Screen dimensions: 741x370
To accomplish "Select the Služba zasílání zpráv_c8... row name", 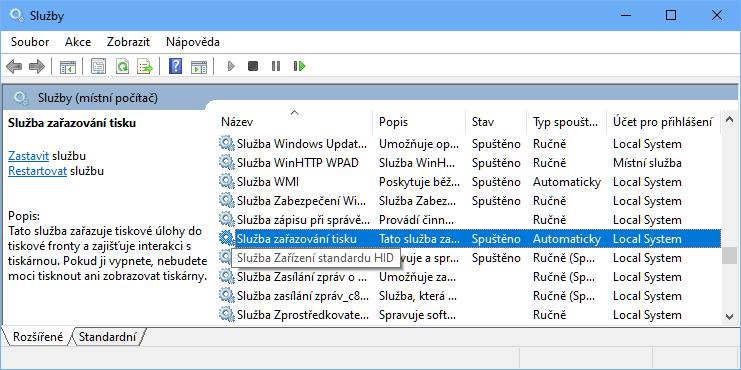I will [x=302, y=296].
